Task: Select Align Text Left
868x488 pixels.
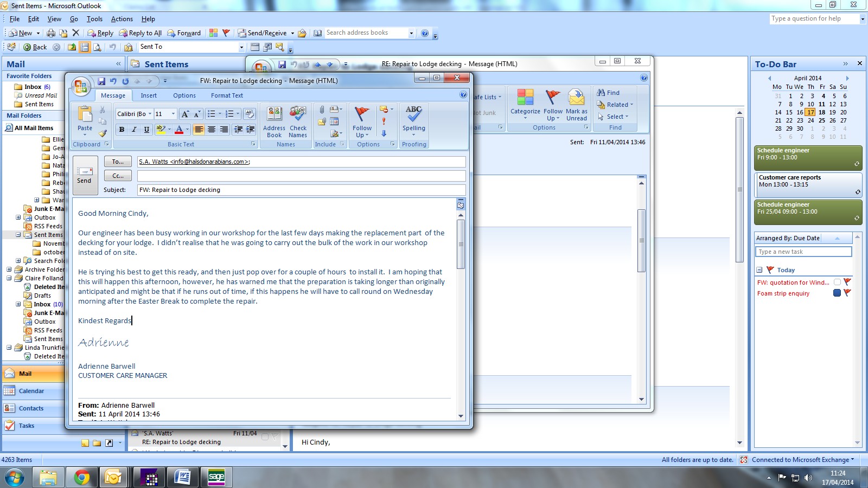Action: coord(199,130)
